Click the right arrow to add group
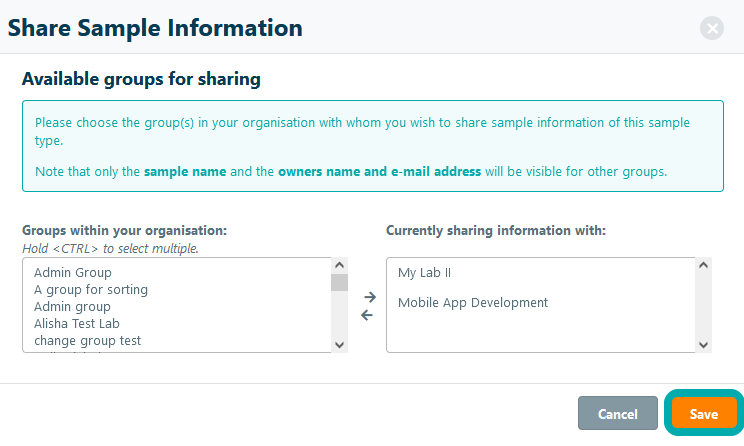The width and height of the screenshot is (744, 446). (368, 297)
